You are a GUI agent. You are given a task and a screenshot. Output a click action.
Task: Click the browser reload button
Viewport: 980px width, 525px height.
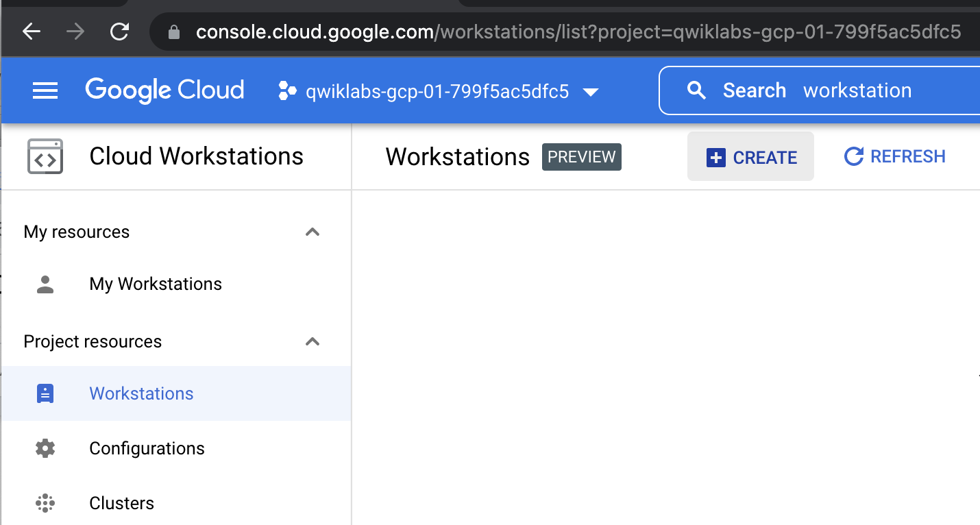click(x=118, y=31)
